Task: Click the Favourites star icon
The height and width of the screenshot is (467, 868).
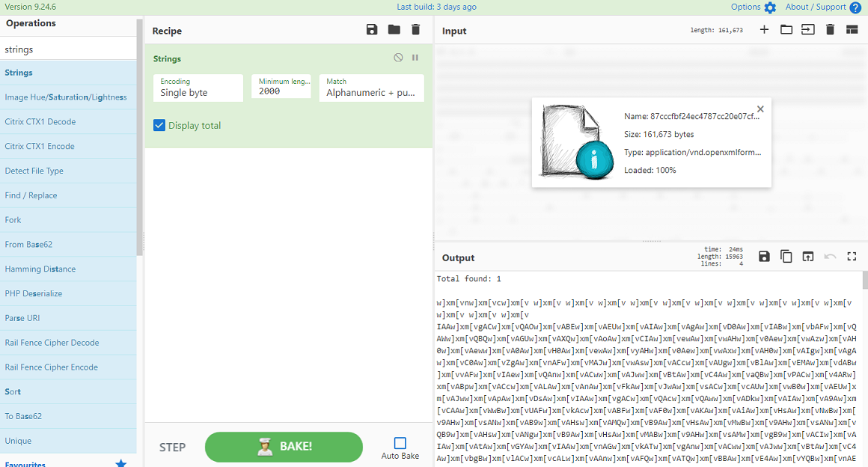Action: coord(120,464)
